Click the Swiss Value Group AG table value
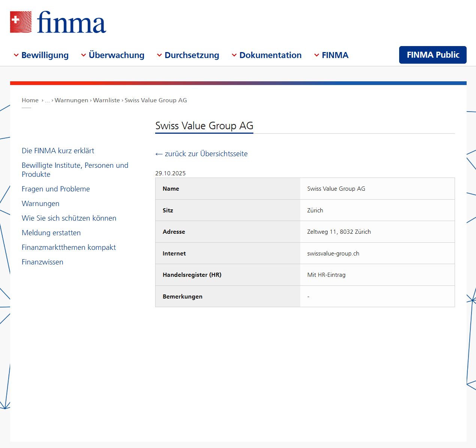This screenshot has width=476, height=448. [x=336, y=189]
